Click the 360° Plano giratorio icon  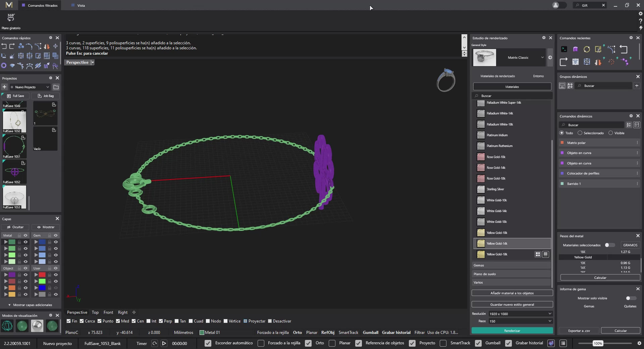tap(11, 18)
